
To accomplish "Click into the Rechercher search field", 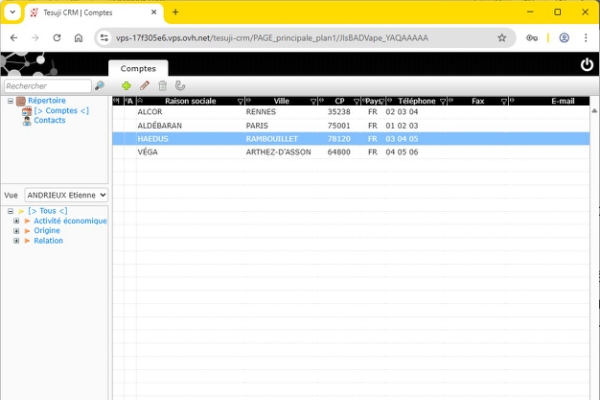I will [46, 86].
